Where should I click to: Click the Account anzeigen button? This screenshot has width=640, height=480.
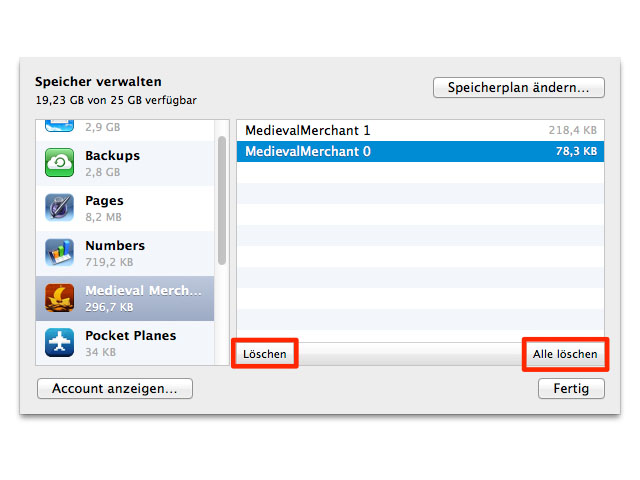(x=115, y=388)
